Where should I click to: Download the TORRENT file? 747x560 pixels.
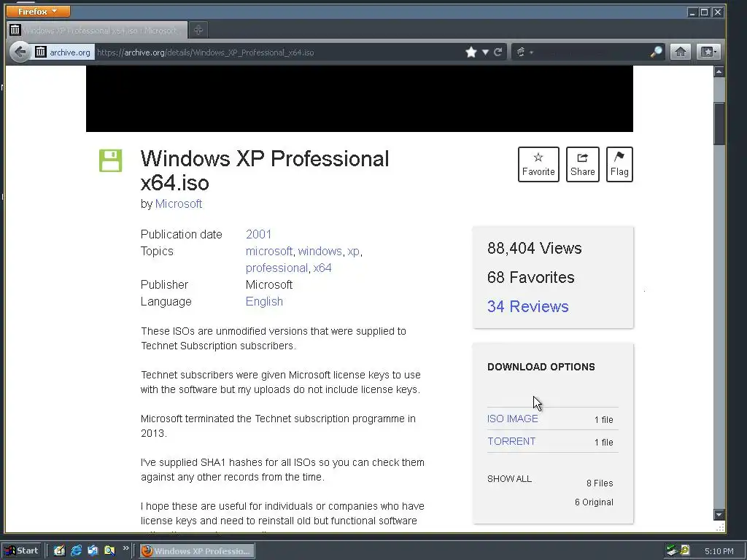(x=511, y=441)
